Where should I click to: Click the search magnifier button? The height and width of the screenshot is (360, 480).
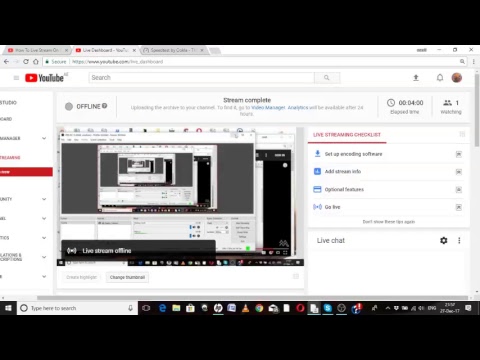coord(327,78)
